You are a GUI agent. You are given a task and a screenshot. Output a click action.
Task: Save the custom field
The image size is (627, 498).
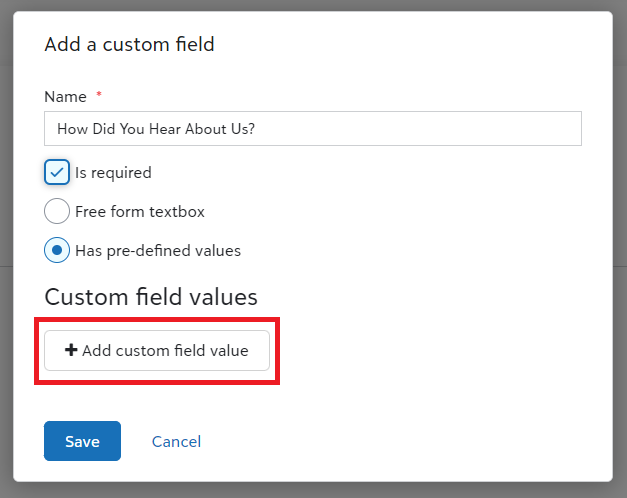[82, 441]
